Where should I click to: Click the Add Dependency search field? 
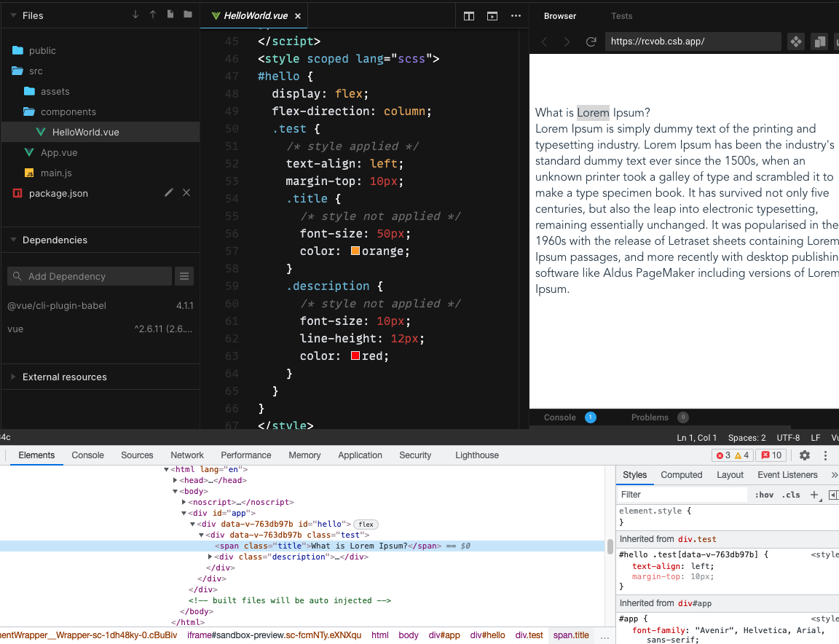pos(90,276)
